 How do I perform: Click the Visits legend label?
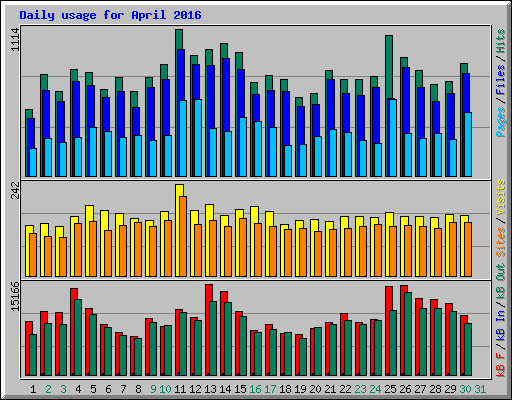click(x=500, y=197)
